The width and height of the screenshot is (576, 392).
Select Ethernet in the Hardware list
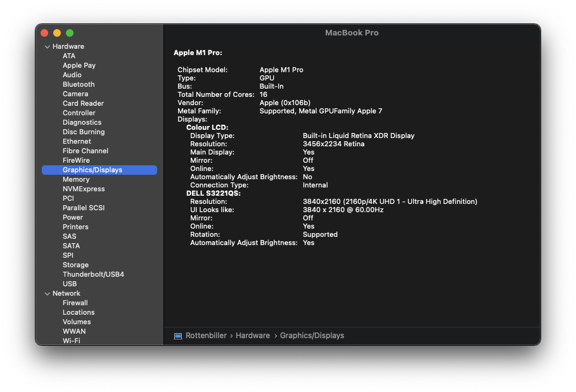[x=76, y=141]
